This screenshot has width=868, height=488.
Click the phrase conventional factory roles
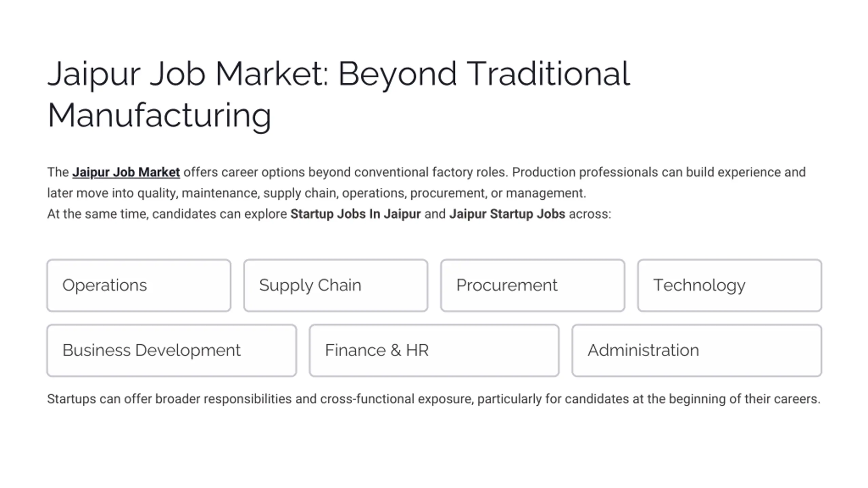coord(431,172)
